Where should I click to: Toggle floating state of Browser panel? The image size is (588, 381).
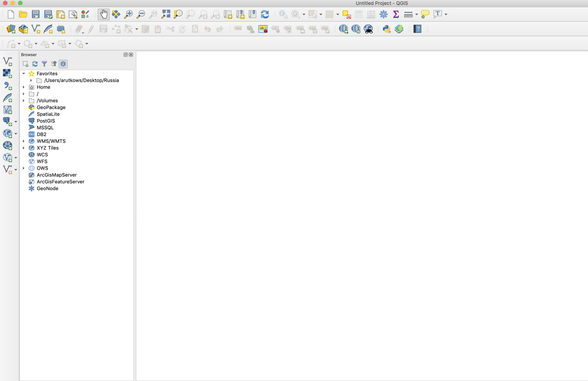[126, 55]
